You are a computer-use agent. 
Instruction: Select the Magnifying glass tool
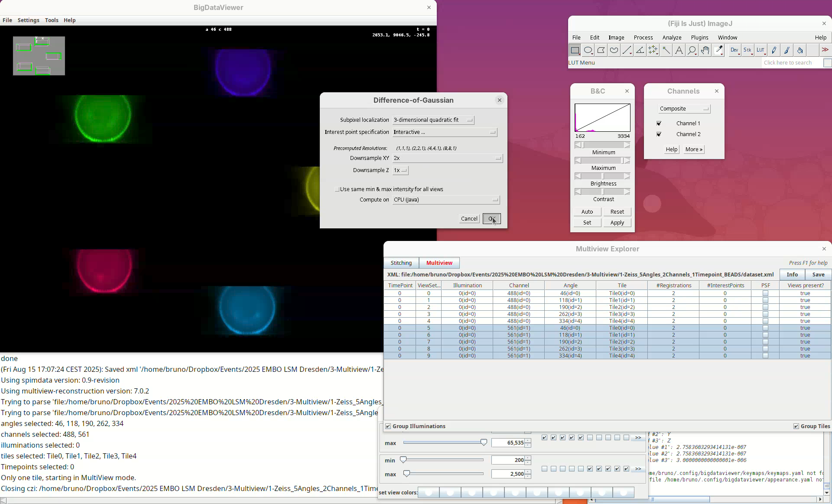point(692,50)
